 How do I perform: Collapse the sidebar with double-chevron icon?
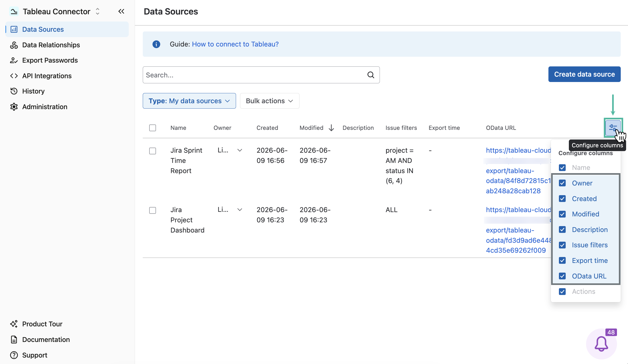point(121,11)
